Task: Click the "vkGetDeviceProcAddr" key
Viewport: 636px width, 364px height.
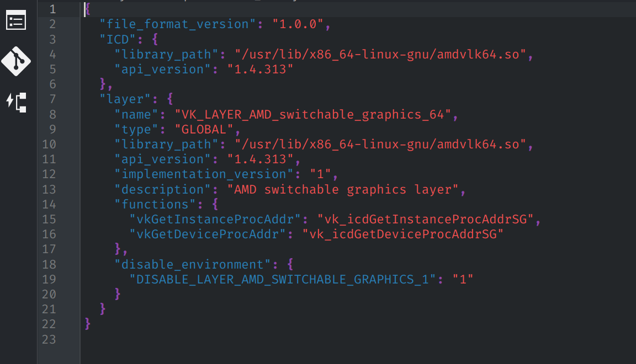Action: [208, 234]
